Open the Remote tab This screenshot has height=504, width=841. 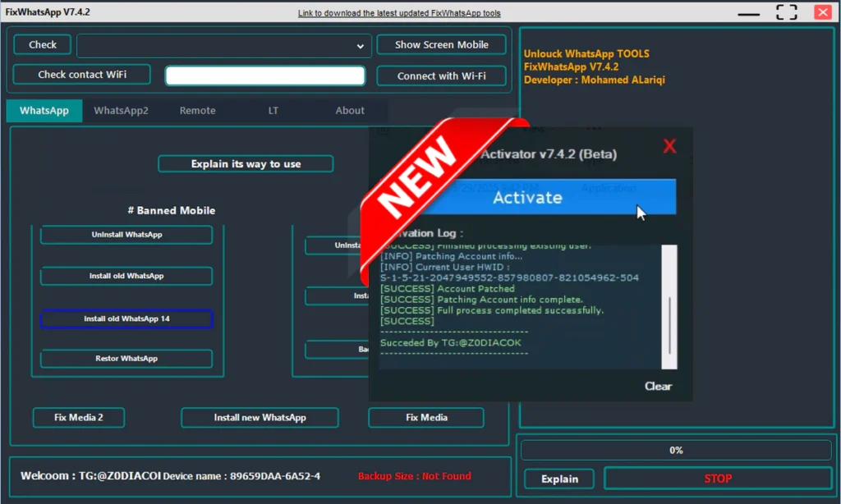(x=197, y=111)
